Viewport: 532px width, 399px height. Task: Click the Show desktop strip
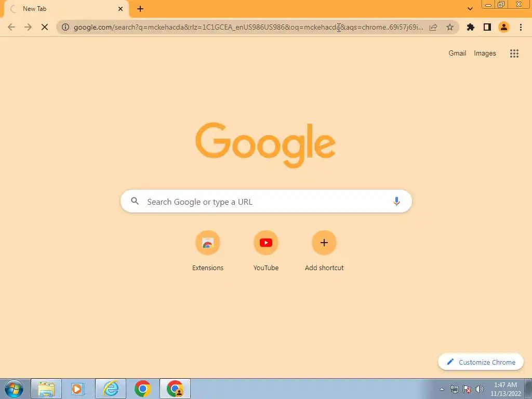coord(528,389)
